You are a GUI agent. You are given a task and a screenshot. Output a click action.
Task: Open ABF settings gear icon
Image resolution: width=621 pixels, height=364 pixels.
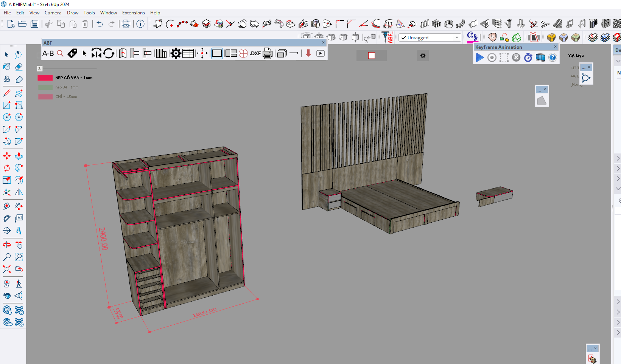pos(176,54)
